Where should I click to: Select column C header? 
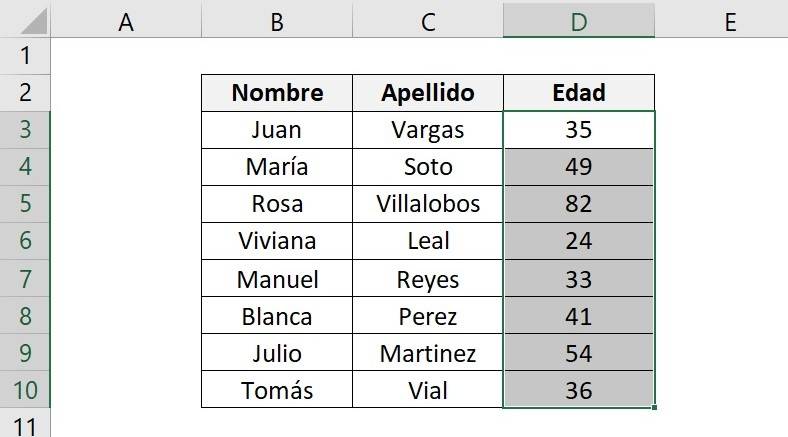[428, 20]
